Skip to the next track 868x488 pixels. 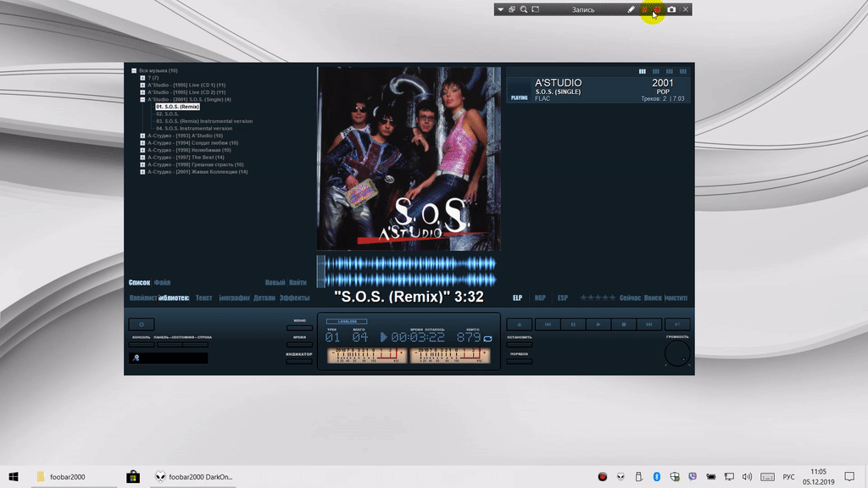point(649,324)
